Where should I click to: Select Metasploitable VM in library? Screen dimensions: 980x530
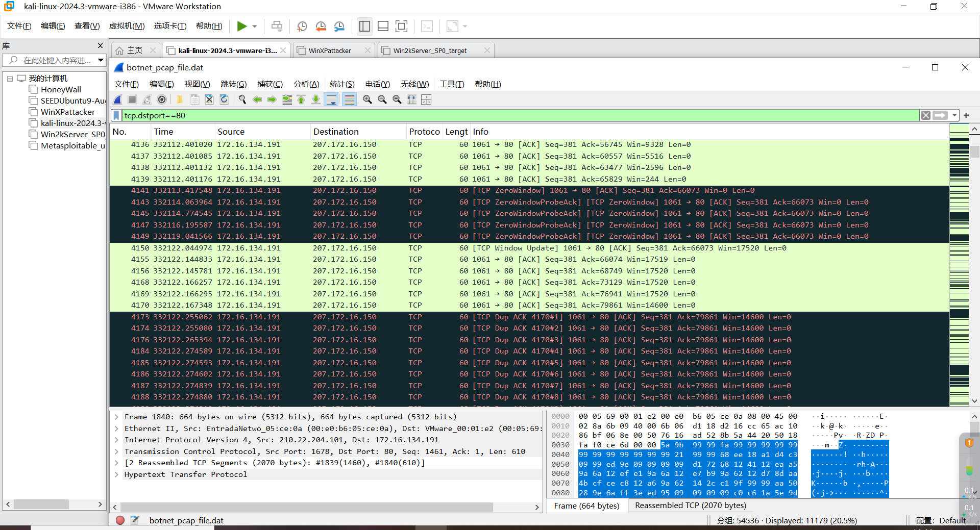click(72, 146)
